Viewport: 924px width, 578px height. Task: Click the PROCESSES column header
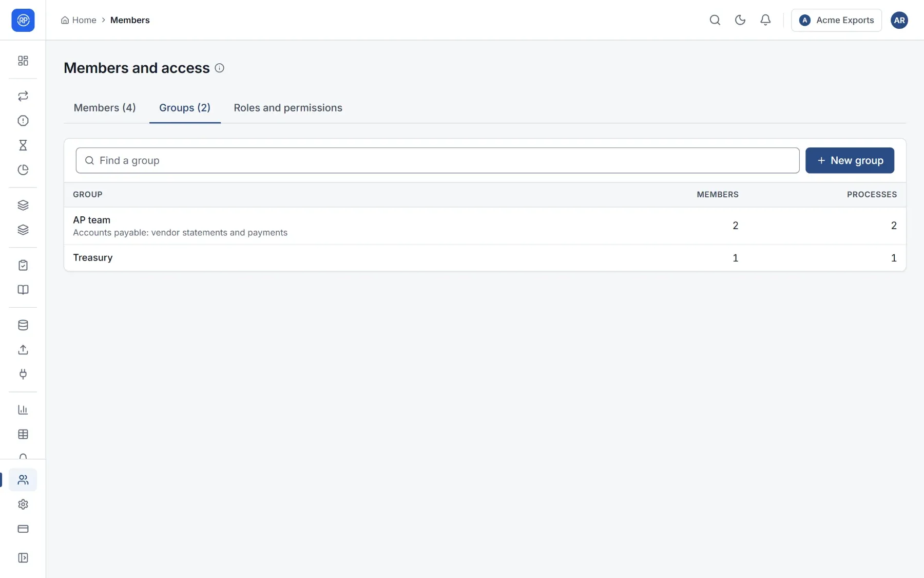(x=872, y=195)
